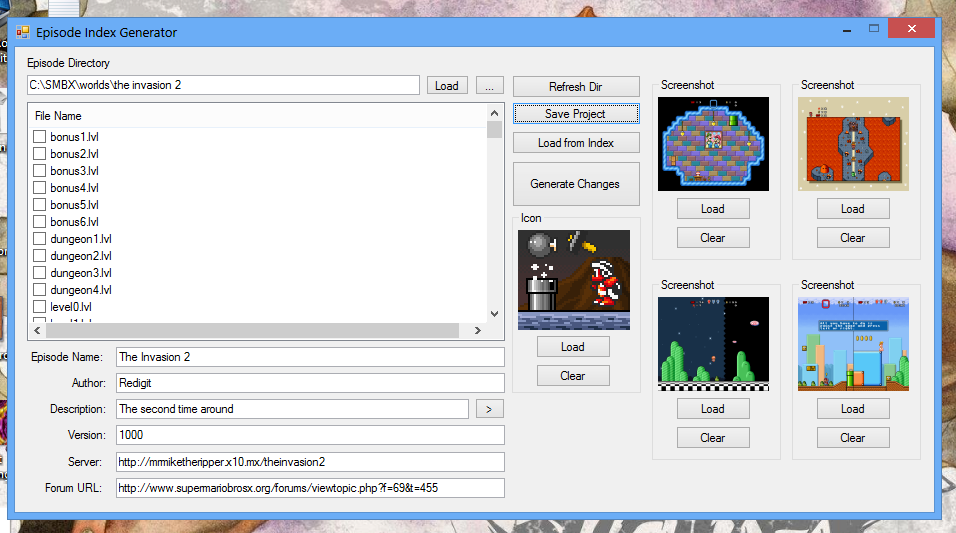The width and height of the screenshot is (956, 533).
Task: Click Save Project
Action: coord(576,114)
